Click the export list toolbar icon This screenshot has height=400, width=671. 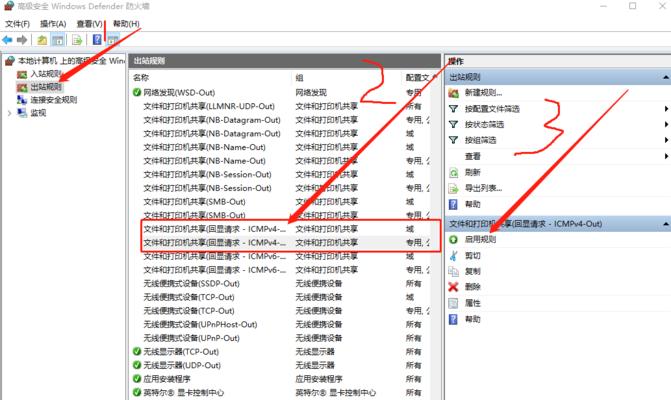coord(77,40)
